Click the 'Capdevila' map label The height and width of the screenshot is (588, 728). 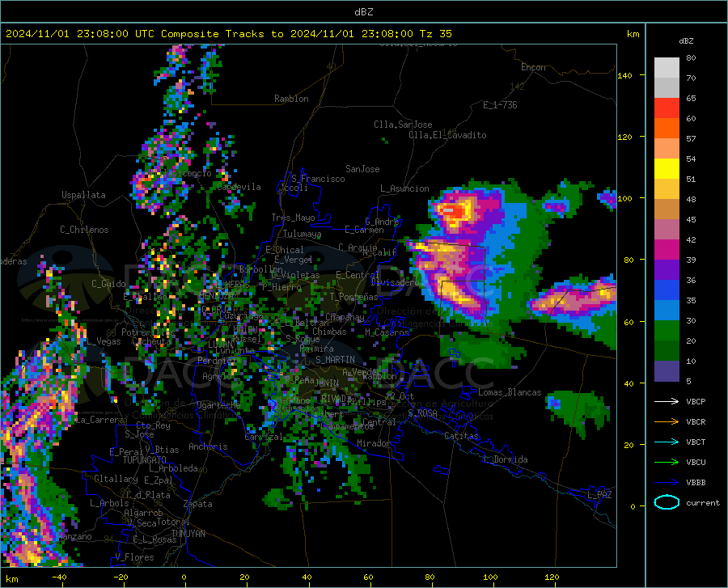click(239, 187)
